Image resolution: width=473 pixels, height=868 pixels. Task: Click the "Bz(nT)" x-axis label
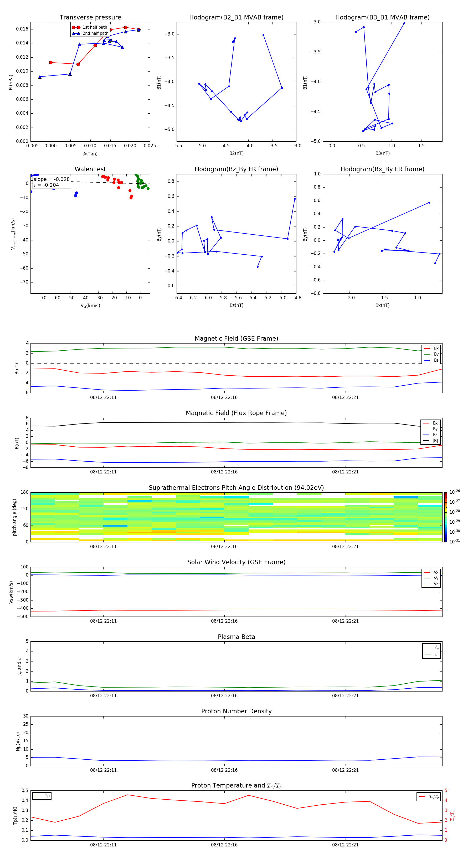[236, 305]
